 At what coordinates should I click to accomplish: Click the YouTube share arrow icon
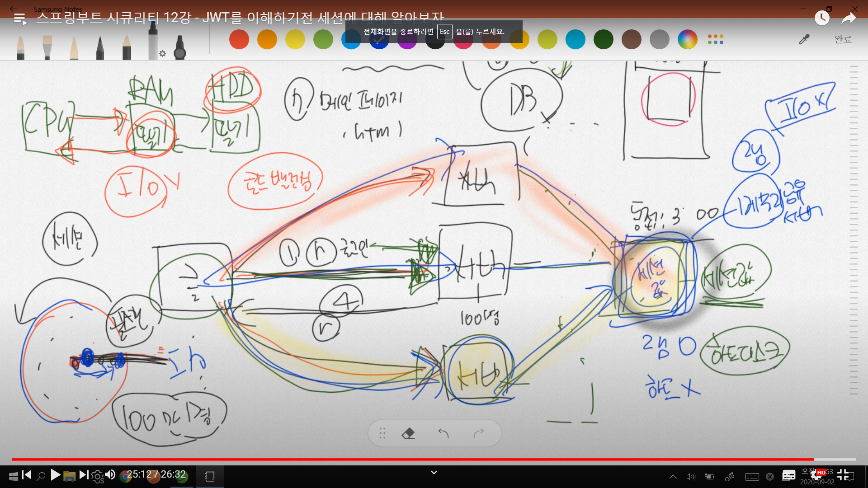point(849,19)
